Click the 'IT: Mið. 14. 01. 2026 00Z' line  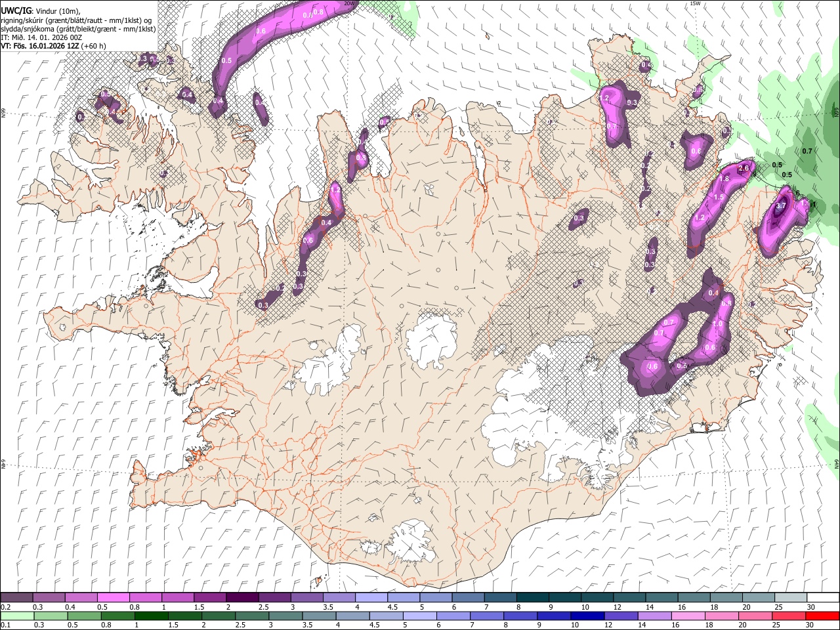pyautogui.click(x=41, y=37)
